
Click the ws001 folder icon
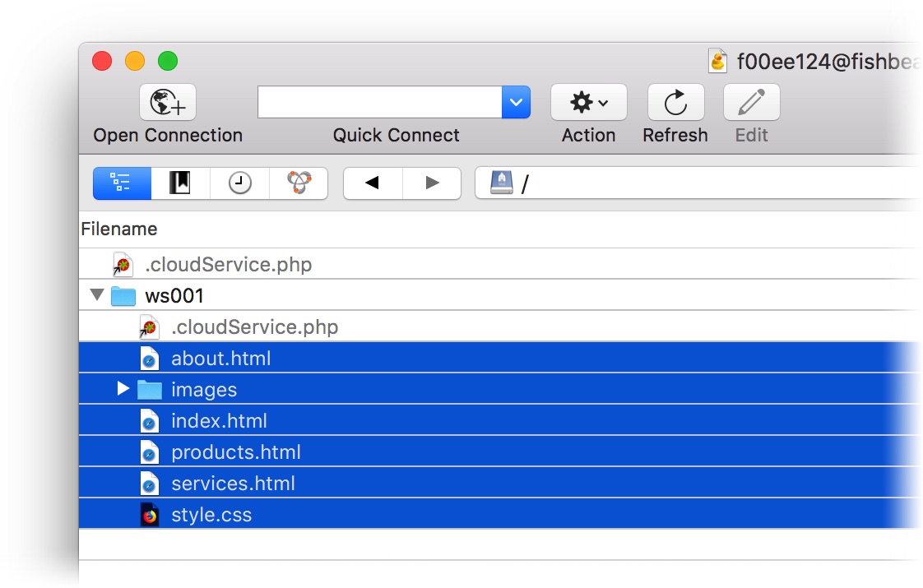123,295
